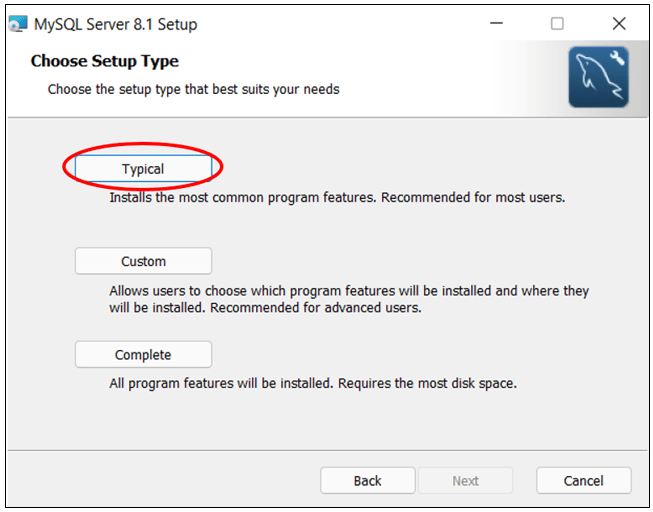653x512 pixels.
Task: Click the greyed-out Next button
Action: point(465,481)
